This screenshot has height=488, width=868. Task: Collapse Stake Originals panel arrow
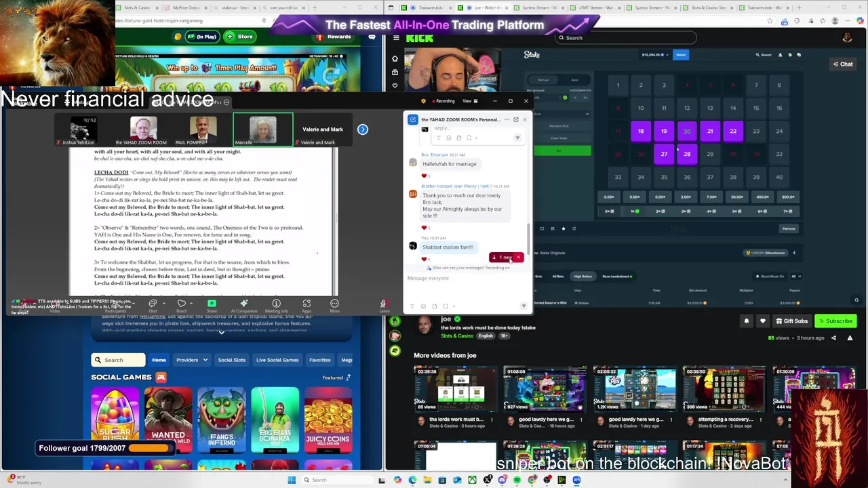coord(794,253)
